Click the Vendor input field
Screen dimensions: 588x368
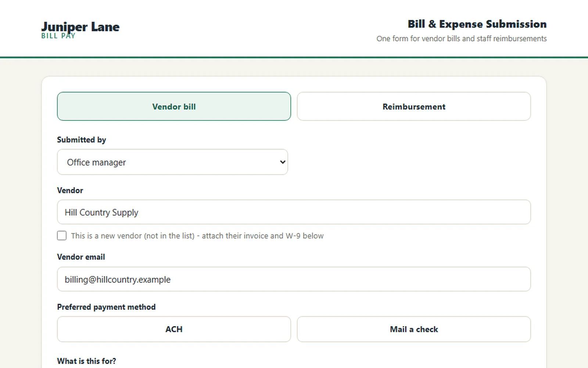[x=294, y=212]
